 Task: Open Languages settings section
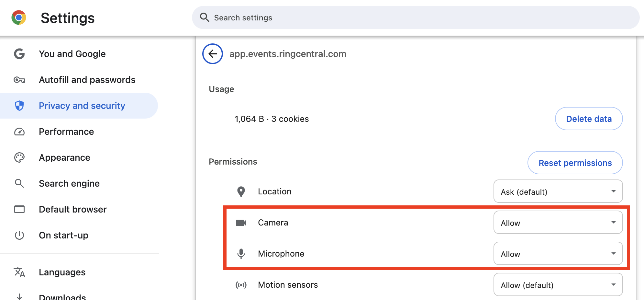pyautogui.click(x=79, y=272)
